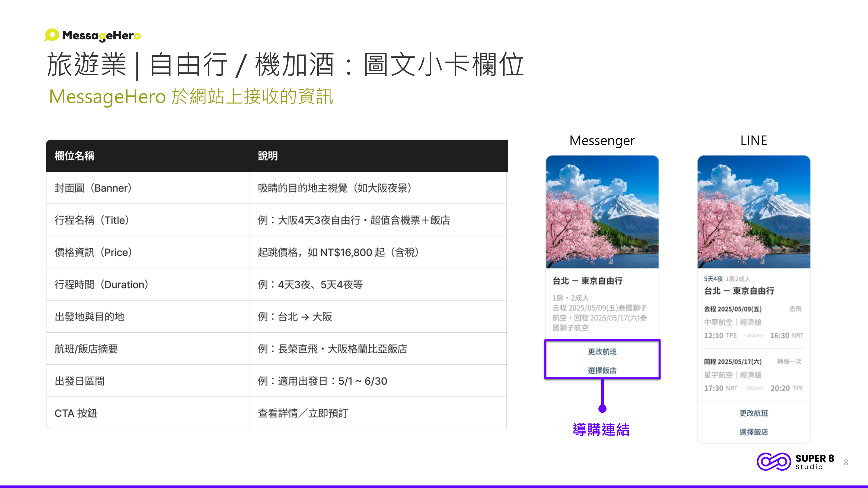868x488 pixels.
Task: Click 星宇航空｜經濟艙 in the LINE card
Action: [733, 375]
